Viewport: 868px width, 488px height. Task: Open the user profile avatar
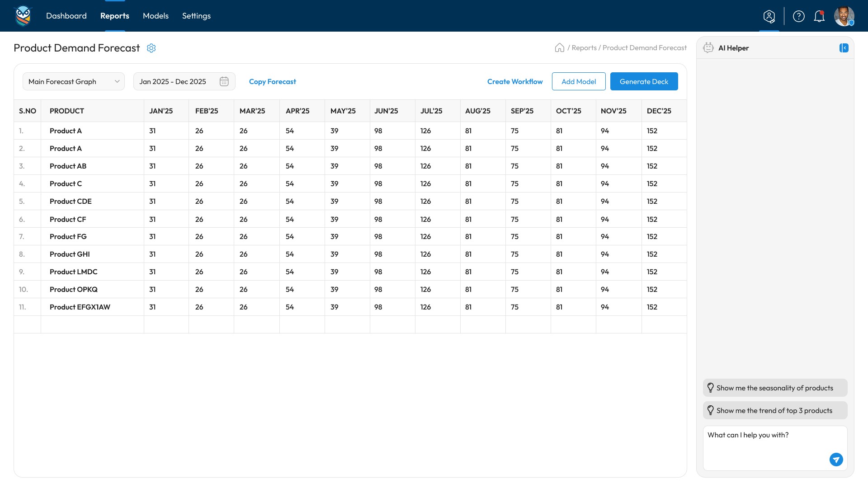844,16
